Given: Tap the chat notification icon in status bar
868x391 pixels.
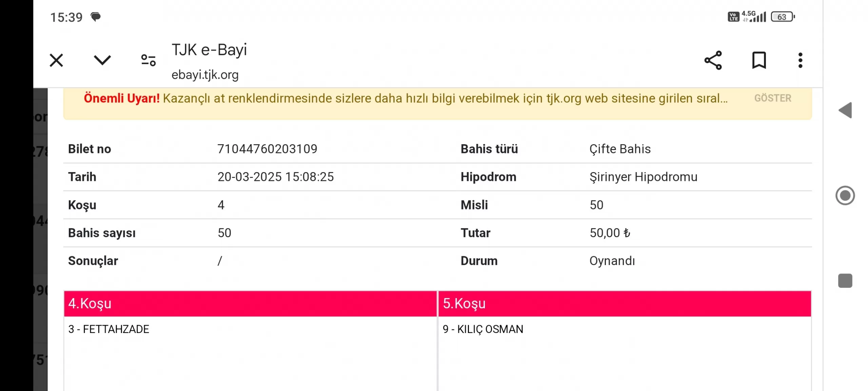Looking at the screenshot, I should pos(96,17).
